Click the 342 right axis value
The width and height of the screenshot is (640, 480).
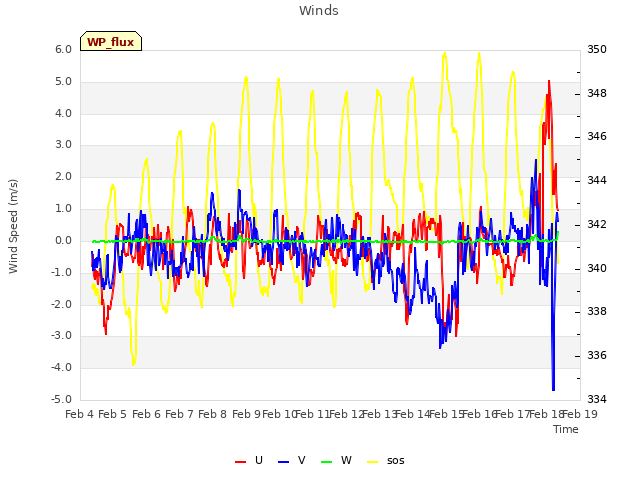(597, 224)
